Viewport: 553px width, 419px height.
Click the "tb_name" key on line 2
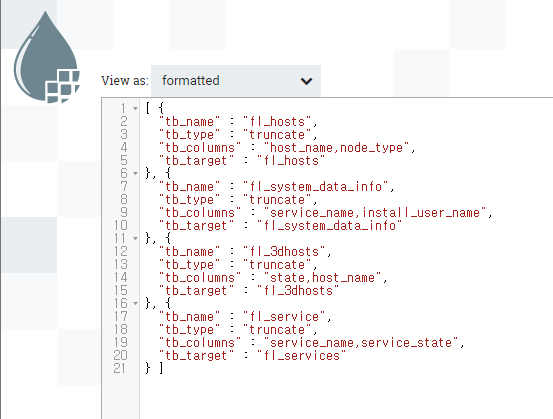[x=189, y=122]
